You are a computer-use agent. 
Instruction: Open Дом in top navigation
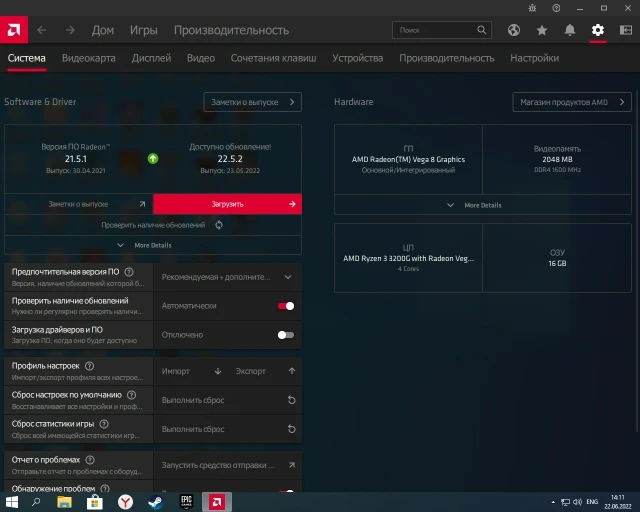pyautogui.click(x=103, y=30)
